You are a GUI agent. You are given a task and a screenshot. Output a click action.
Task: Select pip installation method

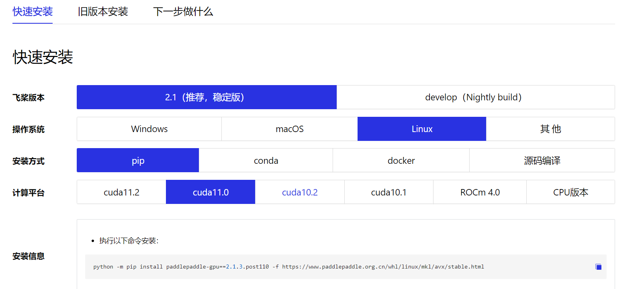[138, 161]
